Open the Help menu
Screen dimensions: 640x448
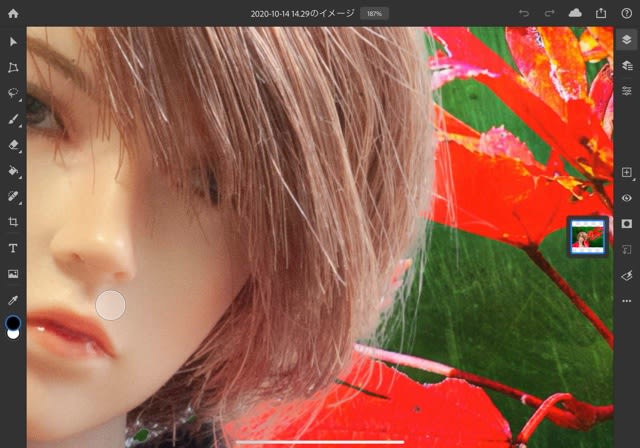[x=627, y=13]
